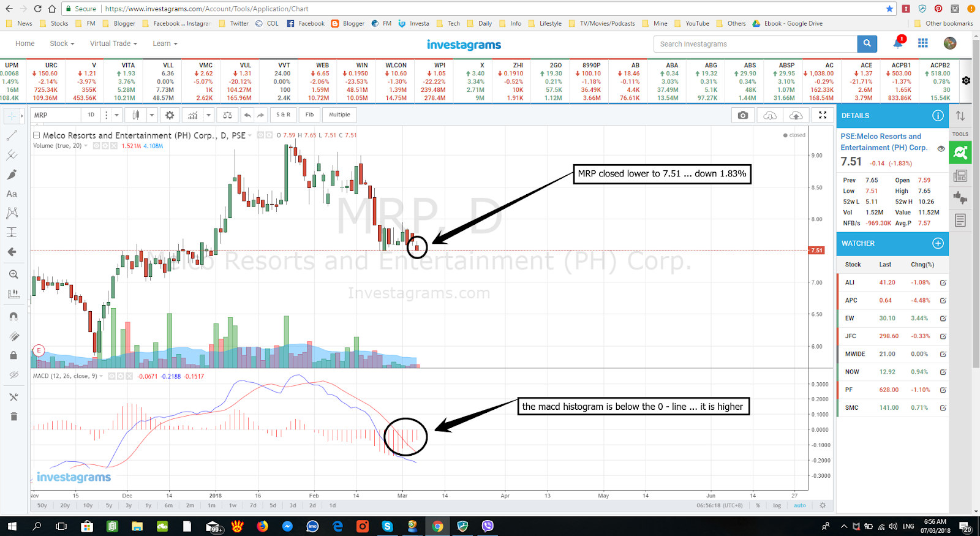This screenshot has width=980, height=536.
Task: Select the pitchfork drawing tool
Action: coord(12,155)
